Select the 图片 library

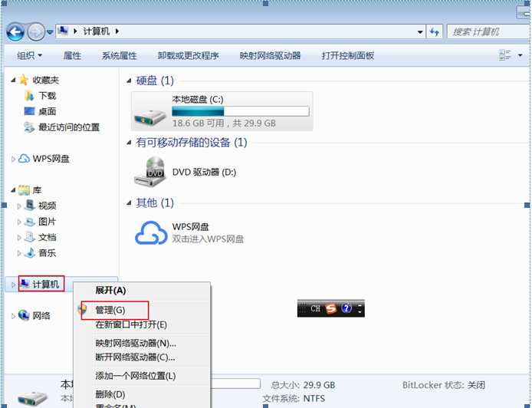point(47,222)
